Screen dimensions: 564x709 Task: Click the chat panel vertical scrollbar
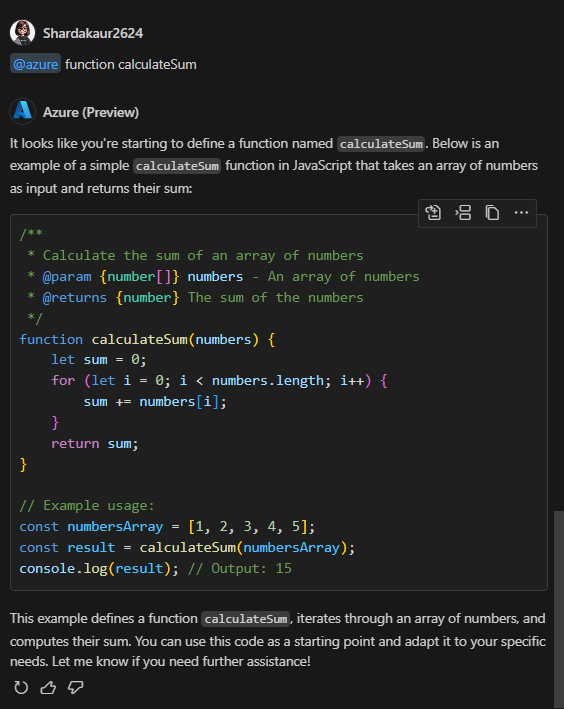coord(559,610)
